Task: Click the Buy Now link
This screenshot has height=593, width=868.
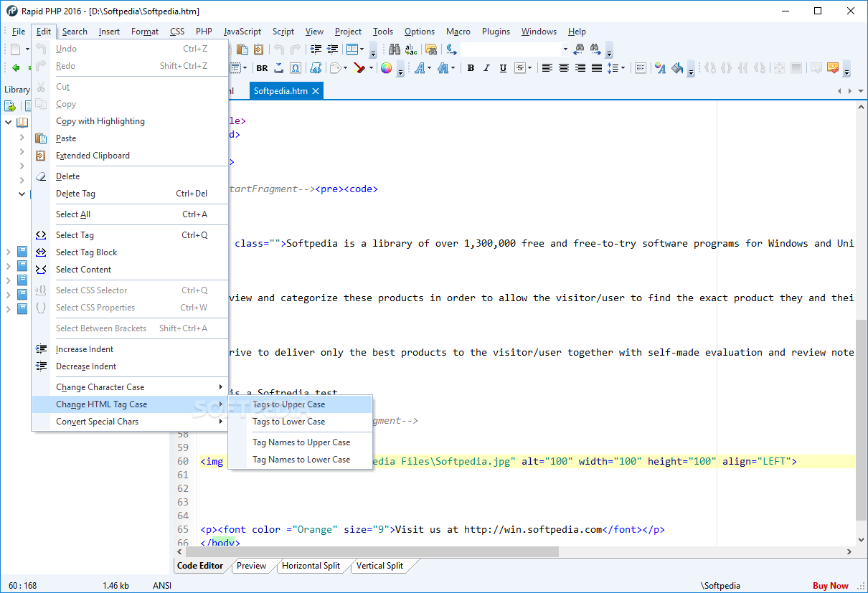Action: 831,586
